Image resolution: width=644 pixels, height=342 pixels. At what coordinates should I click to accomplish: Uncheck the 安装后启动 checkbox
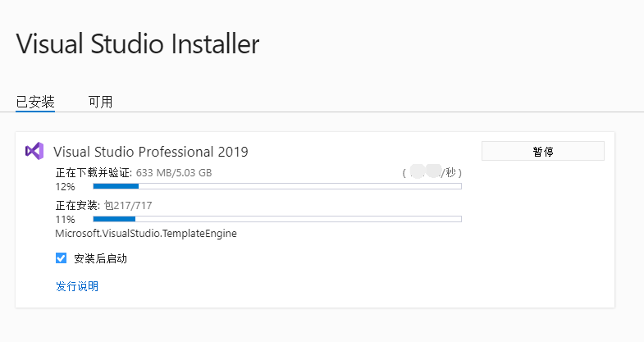point(61,258)
